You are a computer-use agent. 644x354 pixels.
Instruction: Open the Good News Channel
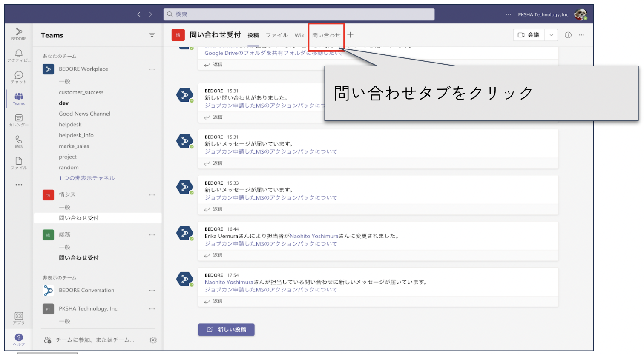84,114
